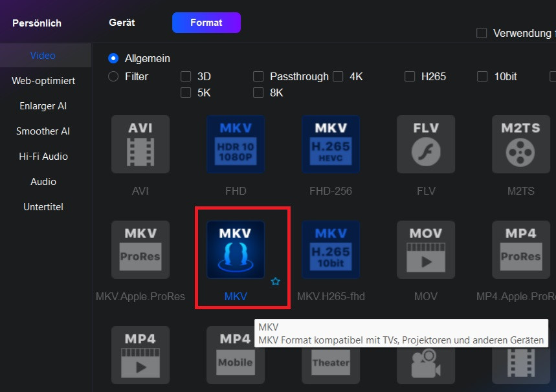Click the MKV.Apple.ProRes label

click(x=140, y=296)
